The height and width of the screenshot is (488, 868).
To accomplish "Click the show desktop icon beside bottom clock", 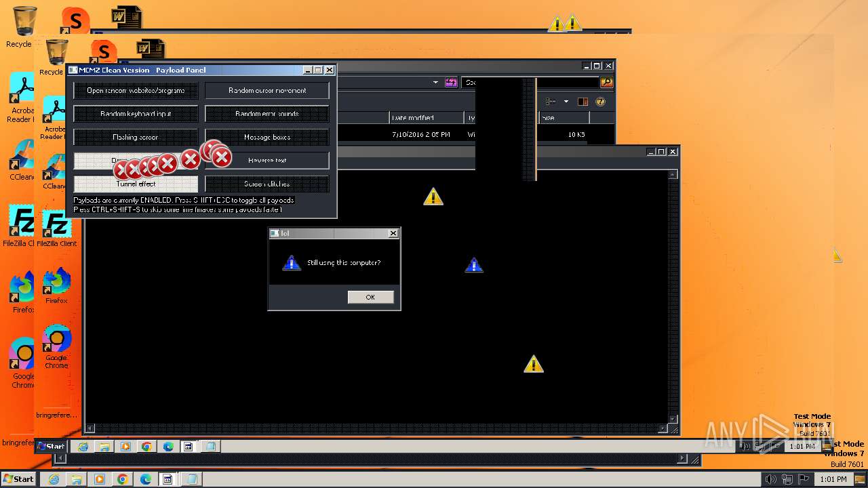I will pyautogui.click(x=860, y=479).
